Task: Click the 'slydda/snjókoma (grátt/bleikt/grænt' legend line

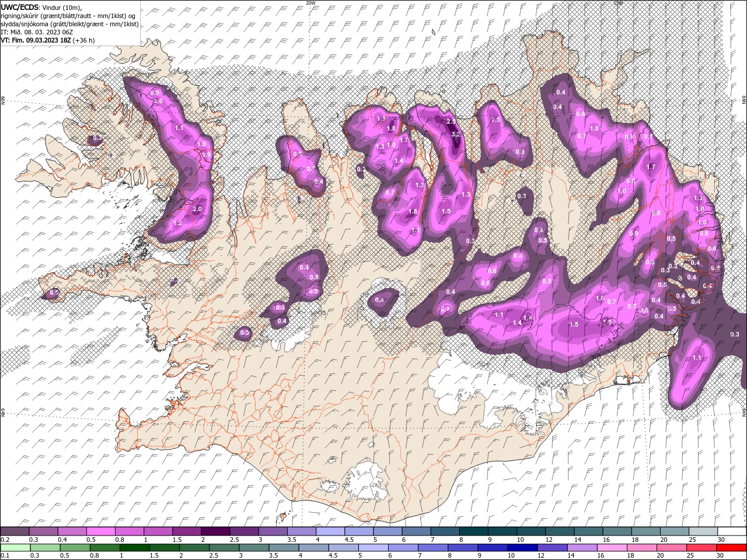Action: (x=69, y=24)
